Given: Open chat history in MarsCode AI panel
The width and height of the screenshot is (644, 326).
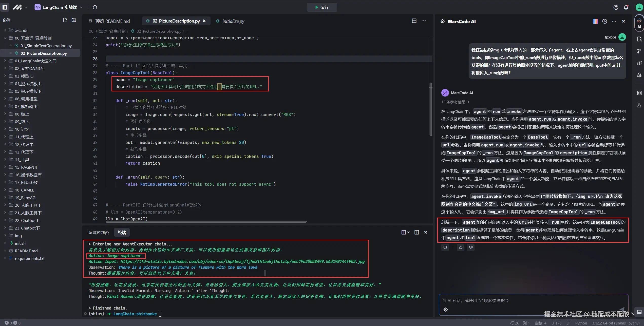Looking at the screenshot, I should pyautogui.click(x=604, y=21).
